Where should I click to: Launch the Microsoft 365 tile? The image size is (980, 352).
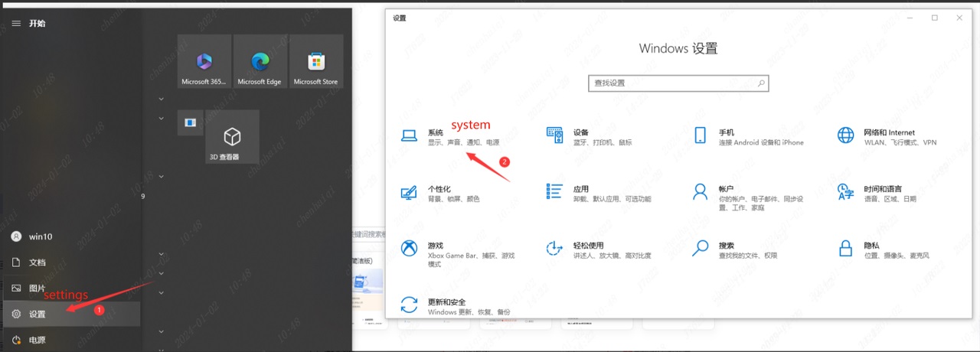(204, 62)
